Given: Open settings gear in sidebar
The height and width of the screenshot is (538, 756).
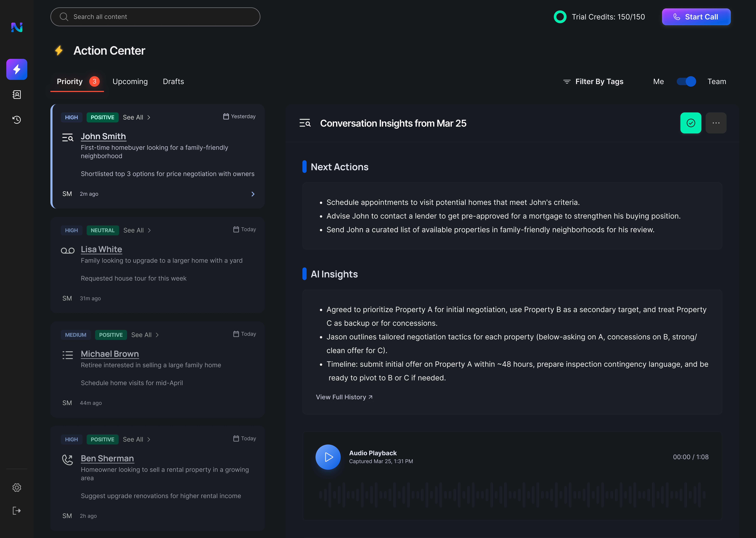Looking at the screenshot, I should pos(17,488).
